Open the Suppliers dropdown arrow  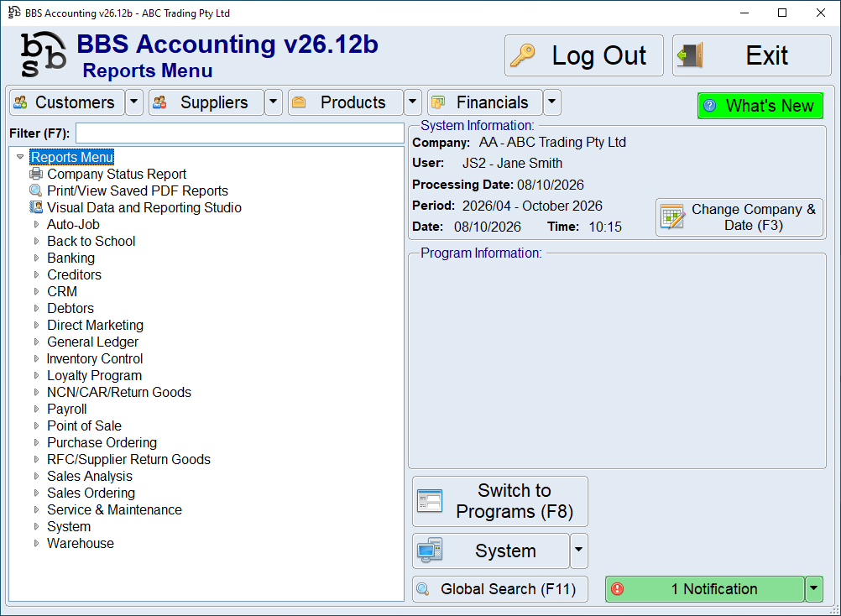274,102
